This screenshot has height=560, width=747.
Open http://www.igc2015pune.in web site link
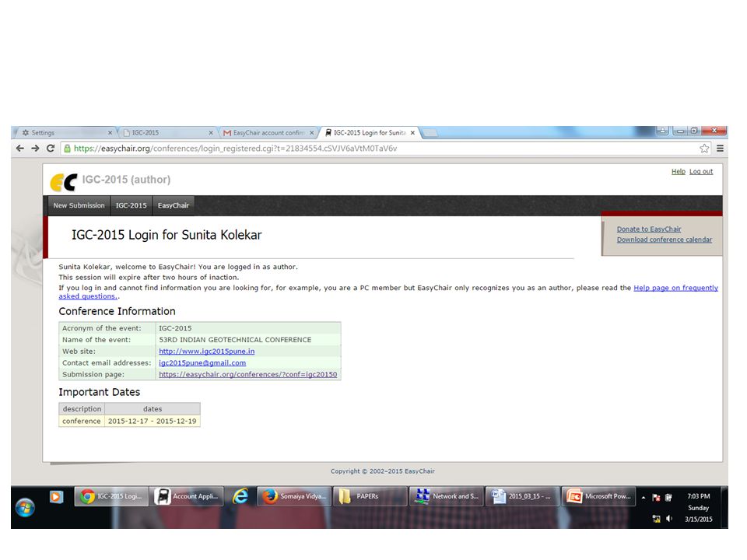pyautogui.click(x=207, y=352)
